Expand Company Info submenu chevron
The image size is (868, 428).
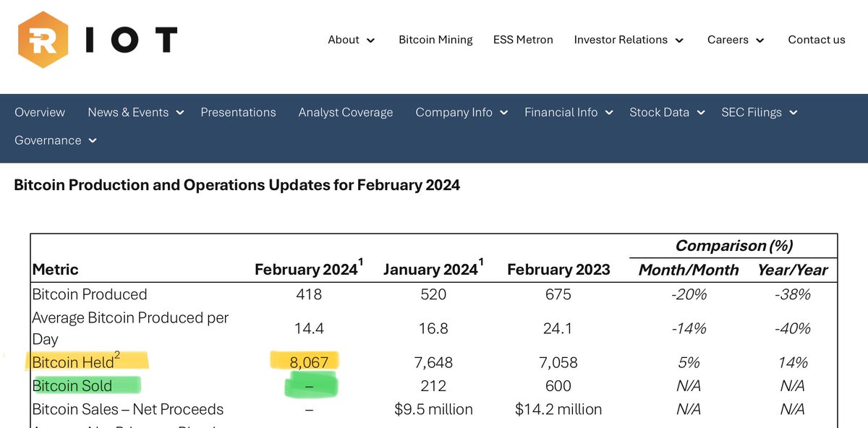tap(504, 113)
